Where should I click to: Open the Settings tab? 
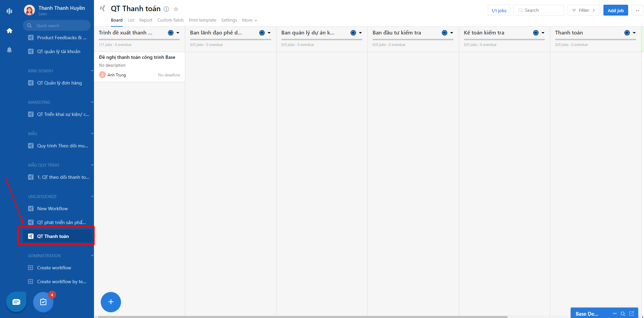229,20
